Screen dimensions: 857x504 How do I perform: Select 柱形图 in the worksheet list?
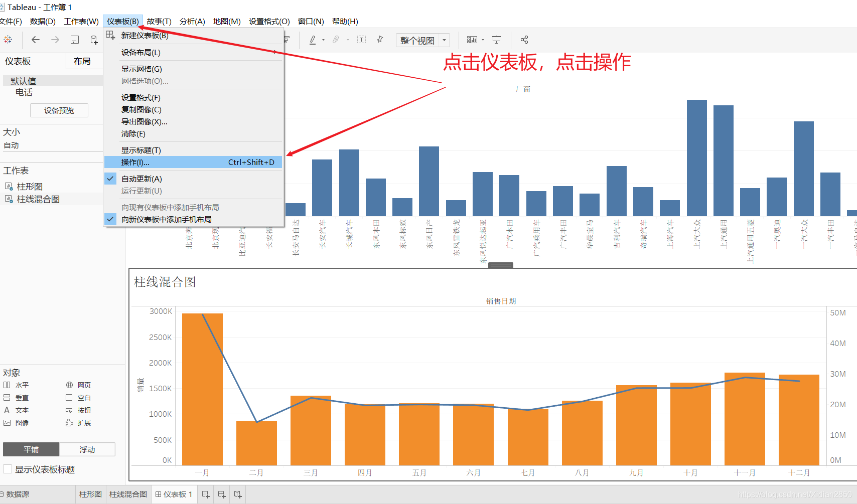click(x=30, y=187)
